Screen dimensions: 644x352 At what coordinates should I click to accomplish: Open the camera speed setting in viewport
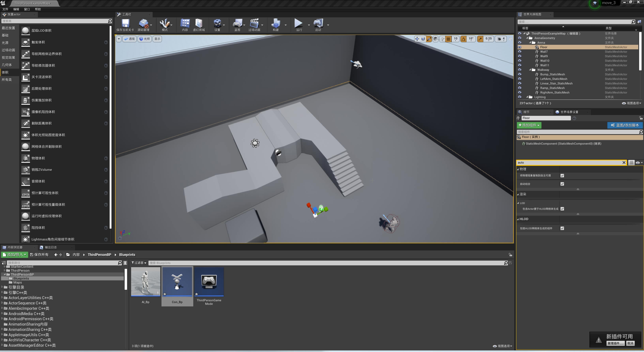[x=501, y=39]
